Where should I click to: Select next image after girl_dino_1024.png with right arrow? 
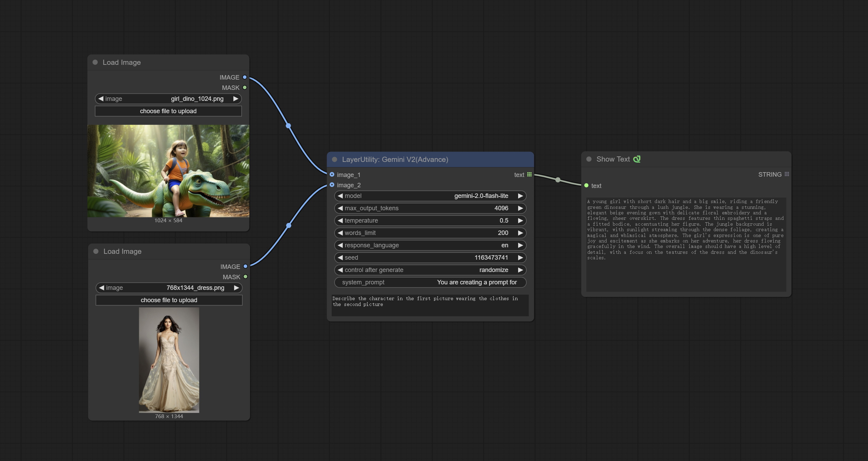point(236,99)
